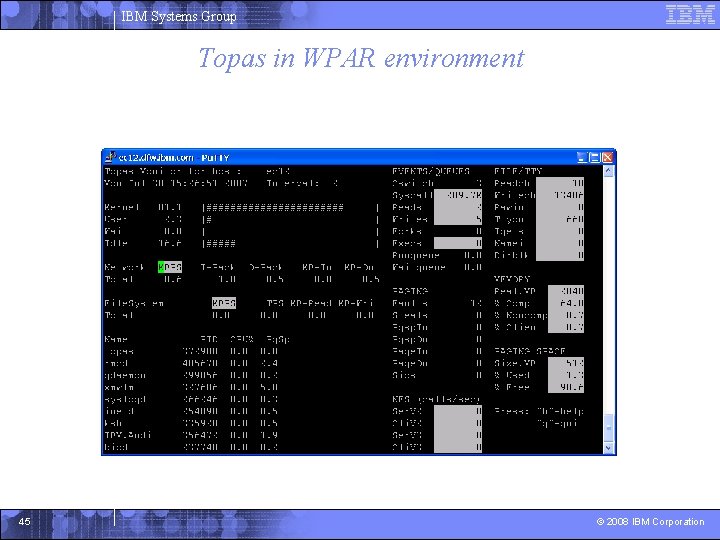720x540 pixels.
Task: Click the syslogd process row name
Action: click(x=125, y=399)
